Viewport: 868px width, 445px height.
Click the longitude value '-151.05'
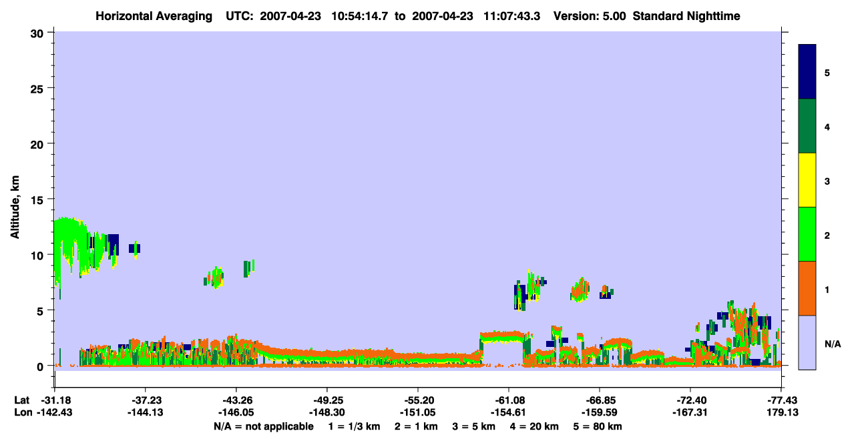417,413
